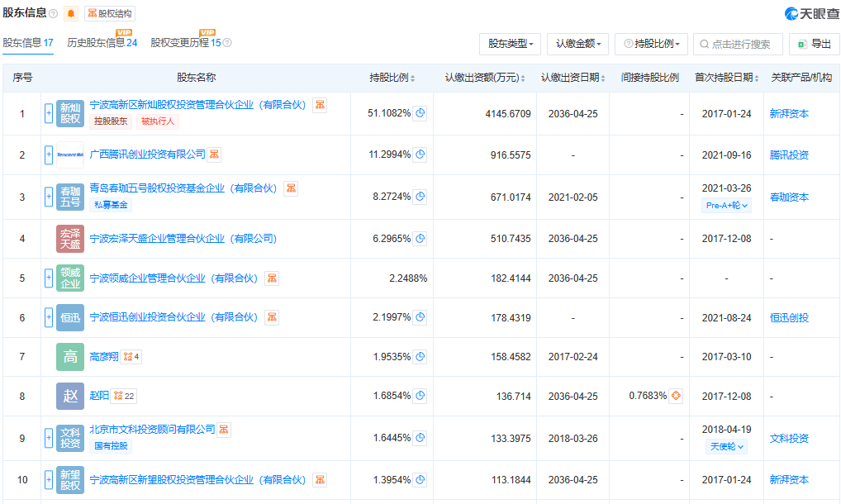This screenshot has width=841, height=504.
Task: Open the 认缴金额 dropdown filter
Action: tap(578, 44)
